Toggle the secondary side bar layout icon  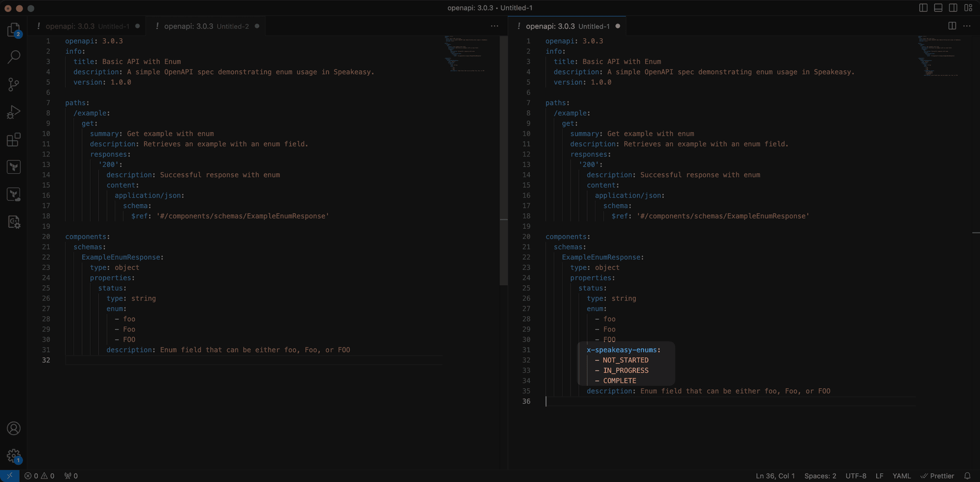[953, 8]
